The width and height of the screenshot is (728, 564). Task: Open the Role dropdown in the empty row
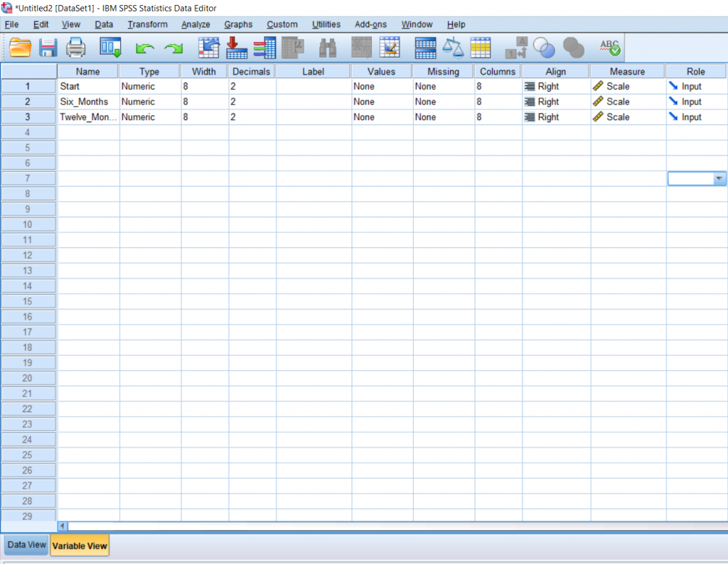coord(718,178)
